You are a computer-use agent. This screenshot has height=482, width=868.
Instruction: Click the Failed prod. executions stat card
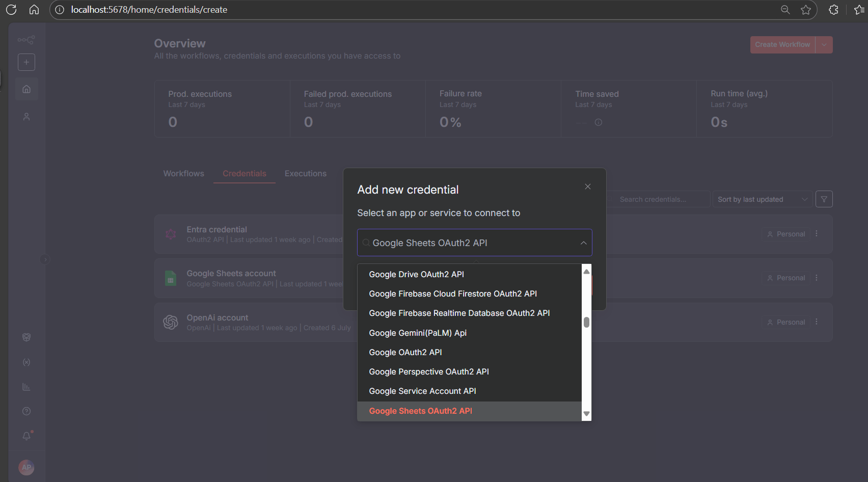click(358, 109)
